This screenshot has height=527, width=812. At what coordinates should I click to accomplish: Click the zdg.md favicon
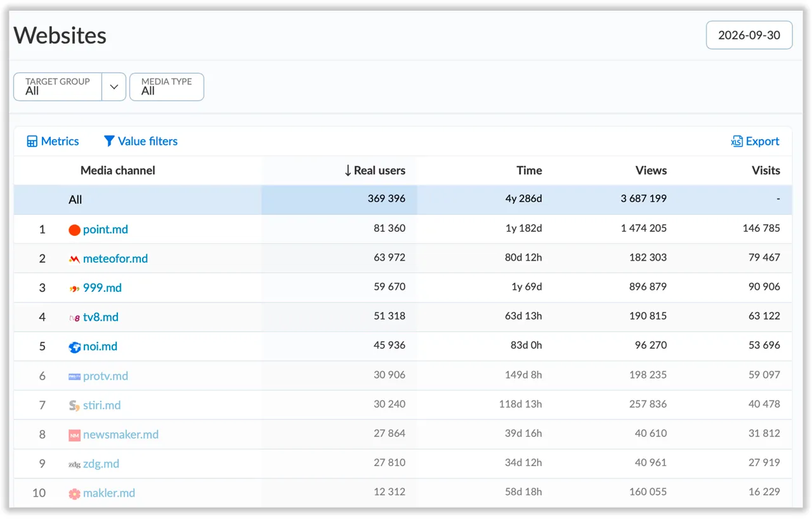tap(74, 464)
